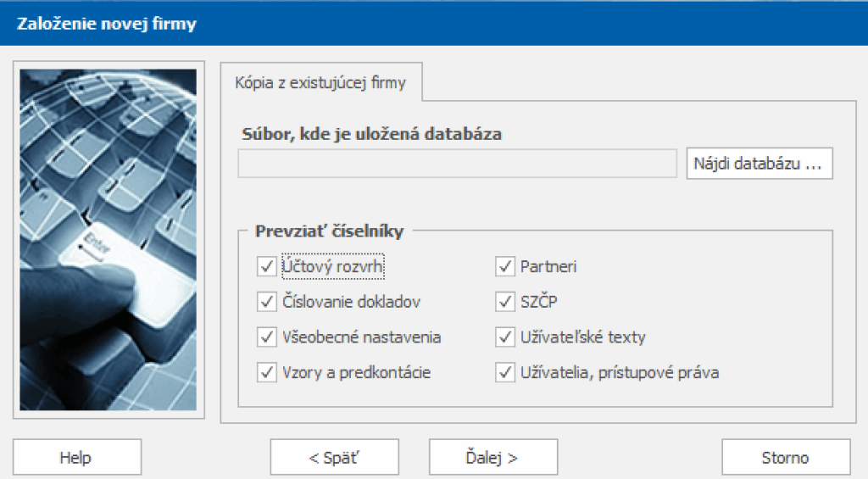Uncheck the Partneri checkbox
868x479 pixels.
[505, 266]
